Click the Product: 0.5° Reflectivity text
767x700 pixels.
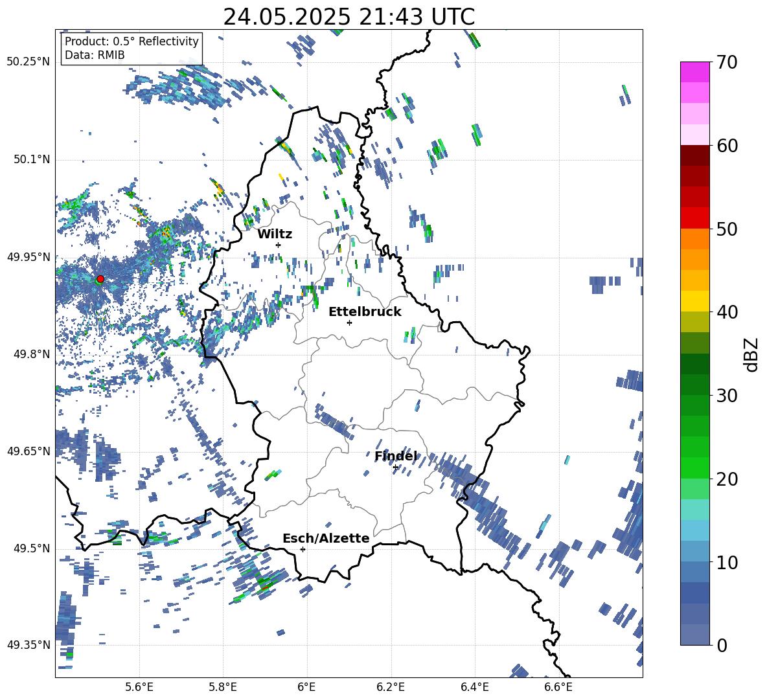[x=132, y=41]
